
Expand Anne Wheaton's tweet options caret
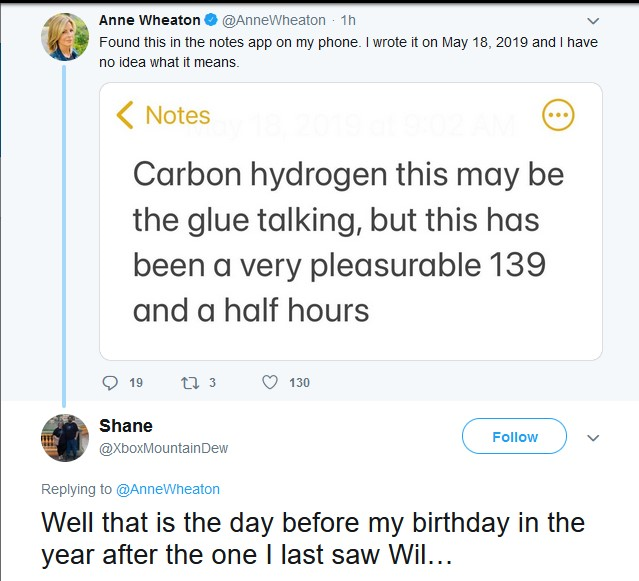coord(593,20)
